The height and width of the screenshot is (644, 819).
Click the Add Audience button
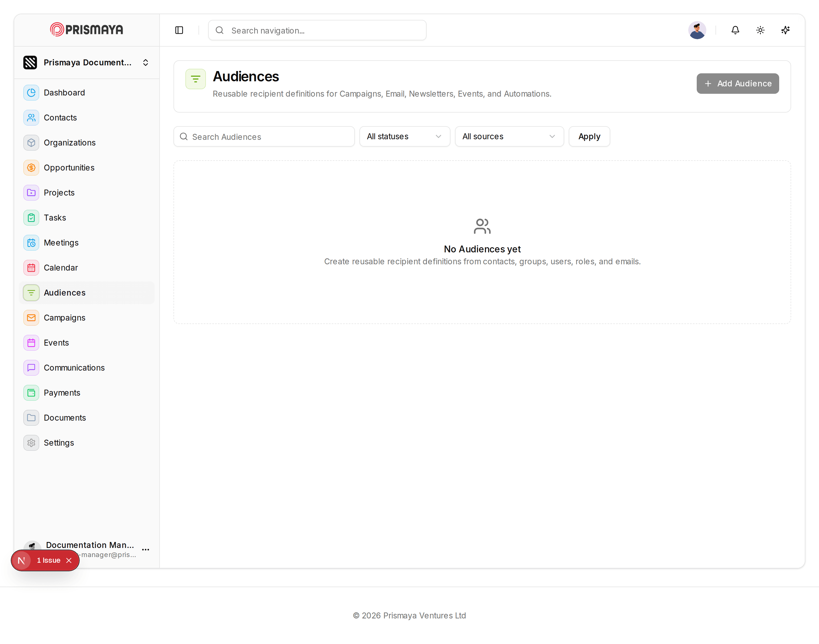[737, 84]
